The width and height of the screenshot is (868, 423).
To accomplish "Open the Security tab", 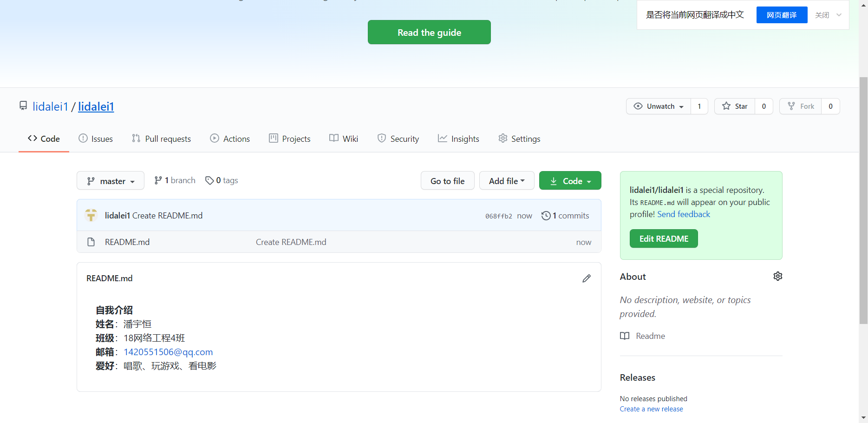I will [398, 139].
